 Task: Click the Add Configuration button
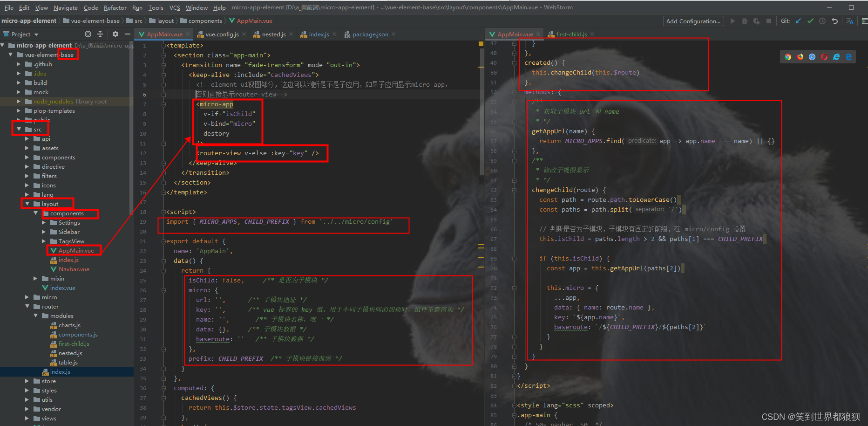click(693, 21)
